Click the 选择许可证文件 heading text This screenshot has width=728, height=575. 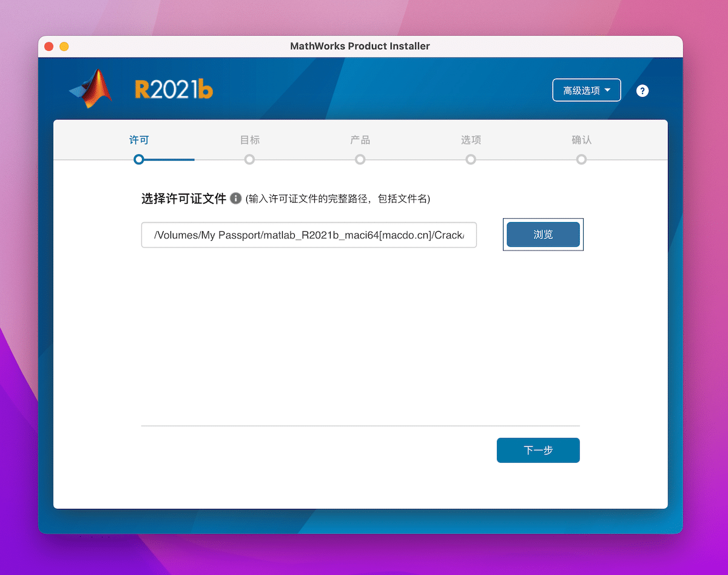(184, 198)
